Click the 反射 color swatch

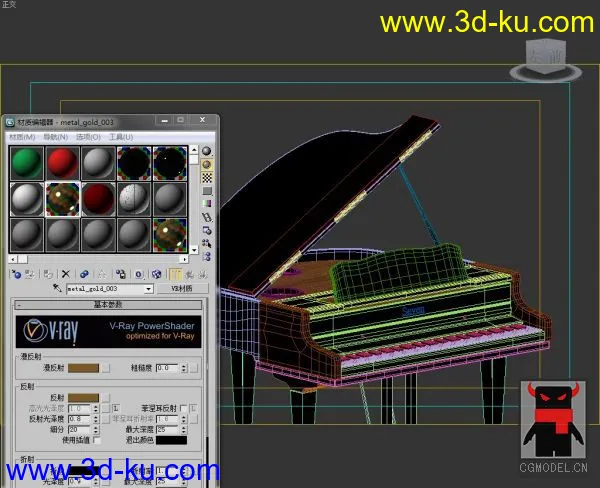[82, 398]
